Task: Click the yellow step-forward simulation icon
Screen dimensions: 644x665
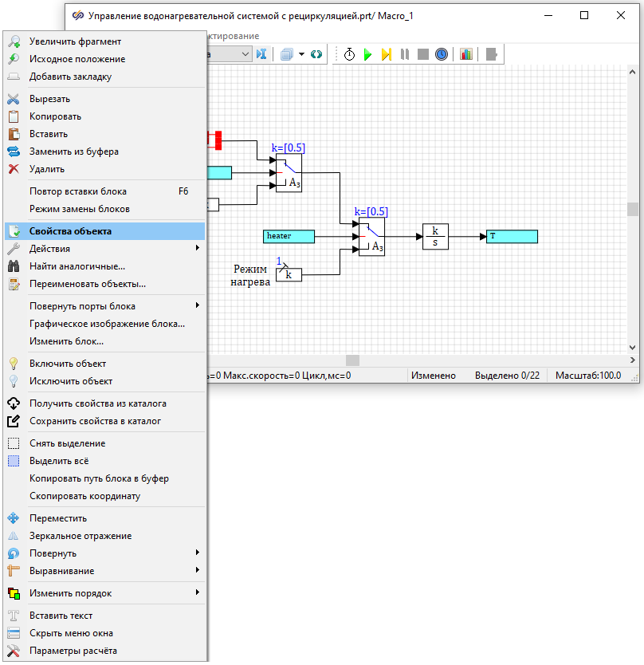Action: point(386,54)
